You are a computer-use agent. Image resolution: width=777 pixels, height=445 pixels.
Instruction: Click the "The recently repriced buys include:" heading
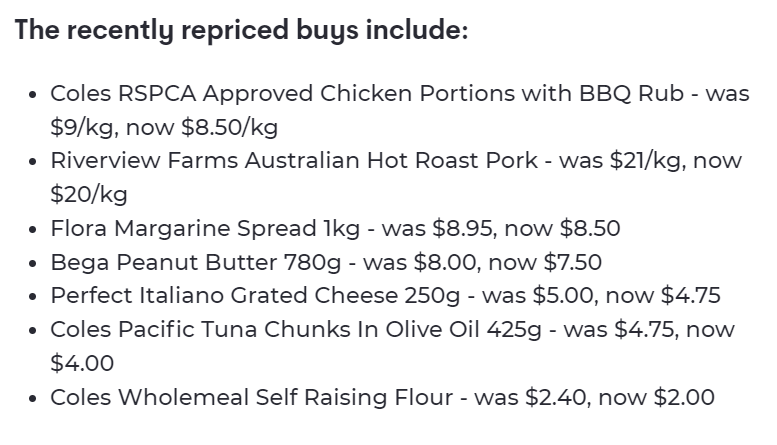(241, 30)
